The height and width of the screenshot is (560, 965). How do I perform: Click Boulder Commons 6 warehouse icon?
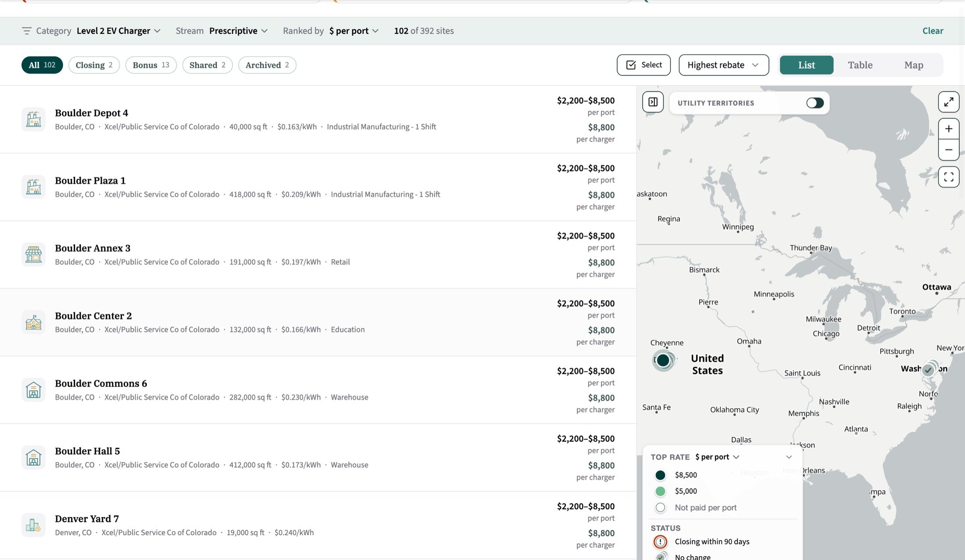(33, 390)
